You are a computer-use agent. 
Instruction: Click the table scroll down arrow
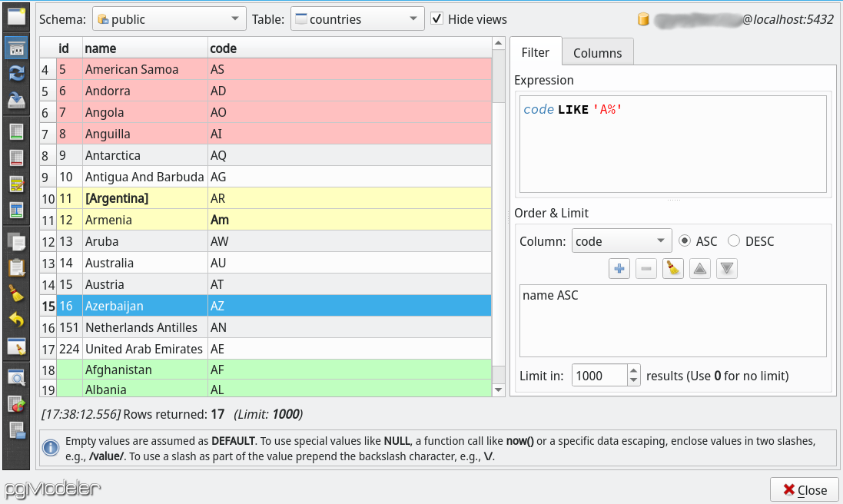click(499, 390)
